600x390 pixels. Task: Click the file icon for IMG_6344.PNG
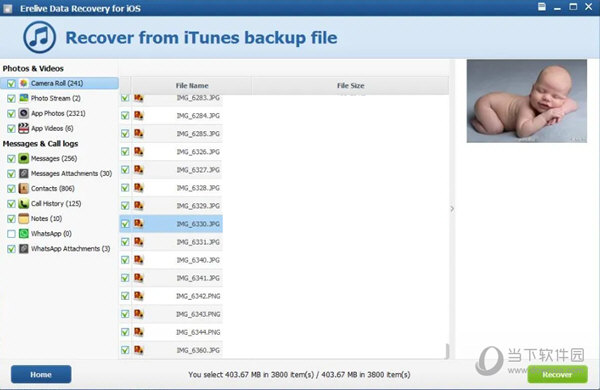tap(139, 332)
